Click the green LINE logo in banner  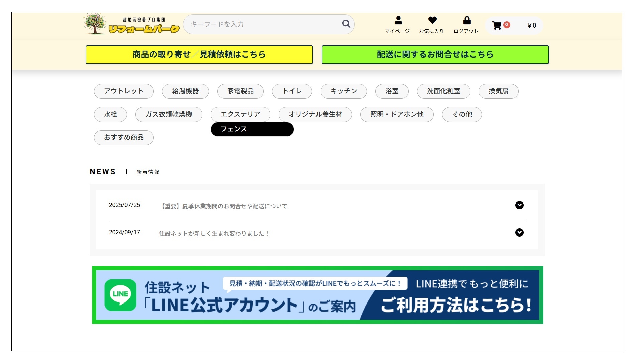point(120,295)
